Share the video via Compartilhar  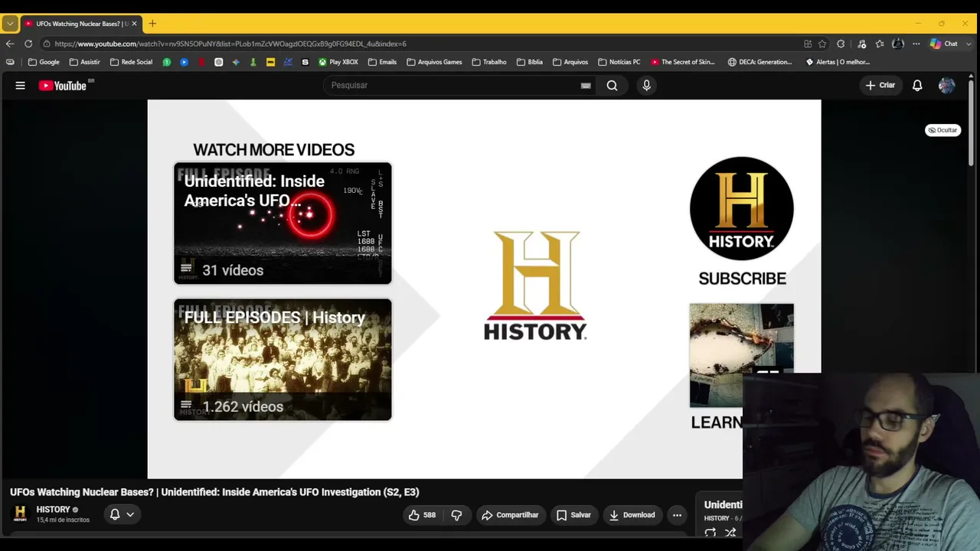(x=510, y=515)
